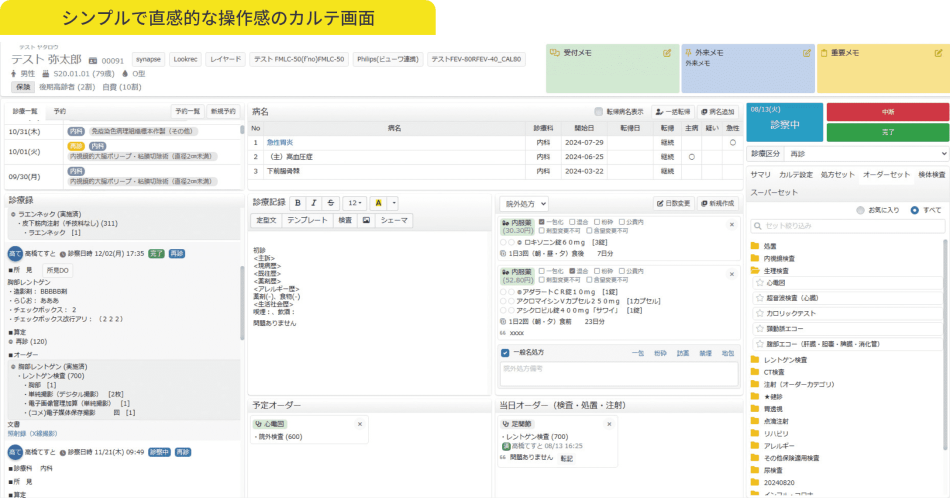
Task: Apply strikethrough formatting in the record editor
Action: tap(332, 203)
